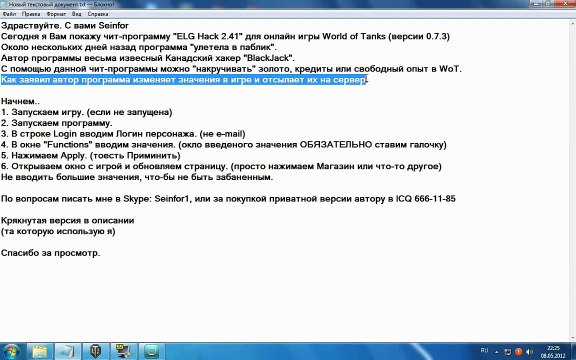
Task: Click line '2. Запускаем программу.'
Action: pos(57,123)
